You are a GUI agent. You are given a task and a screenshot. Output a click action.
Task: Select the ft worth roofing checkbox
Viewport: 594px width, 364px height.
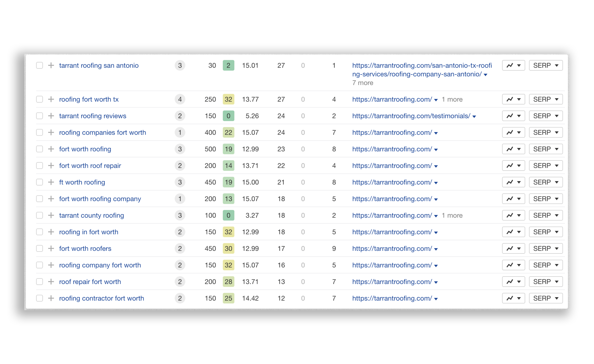pyautogui.click(x=40, y=182)
